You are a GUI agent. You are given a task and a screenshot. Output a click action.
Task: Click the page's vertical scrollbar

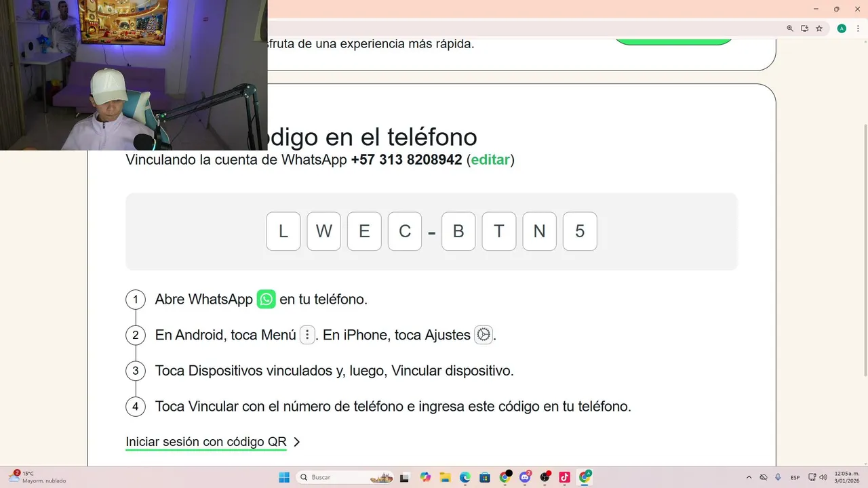coord(865,251)
